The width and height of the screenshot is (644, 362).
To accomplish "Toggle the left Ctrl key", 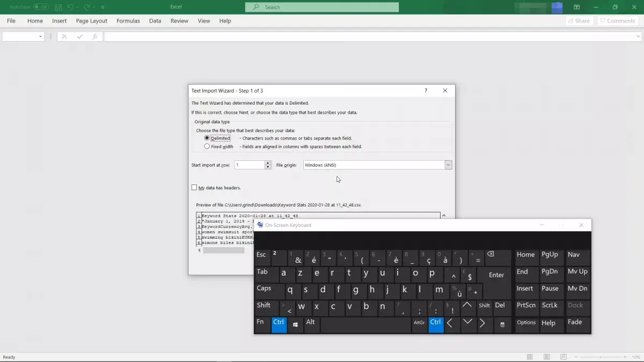I will (279, 325).
